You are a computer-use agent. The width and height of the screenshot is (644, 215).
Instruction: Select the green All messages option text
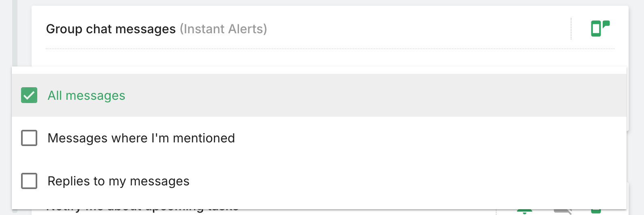click(86, 96)
